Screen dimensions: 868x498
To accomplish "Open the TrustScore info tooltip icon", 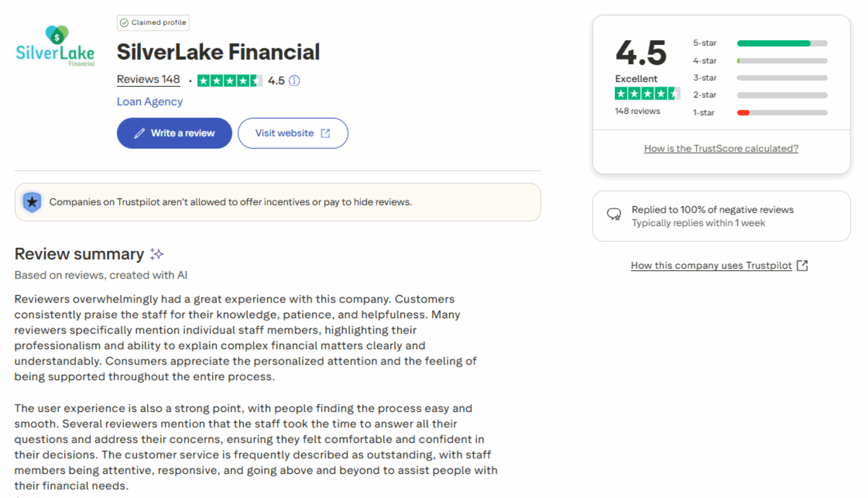I will click(x=295, y=81).
